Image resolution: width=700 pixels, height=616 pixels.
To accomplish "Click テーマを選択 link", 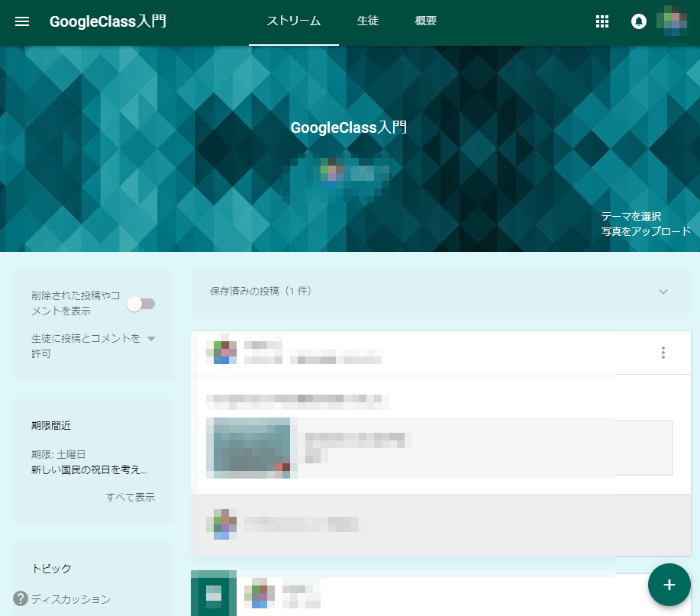I will pos(631,216).
